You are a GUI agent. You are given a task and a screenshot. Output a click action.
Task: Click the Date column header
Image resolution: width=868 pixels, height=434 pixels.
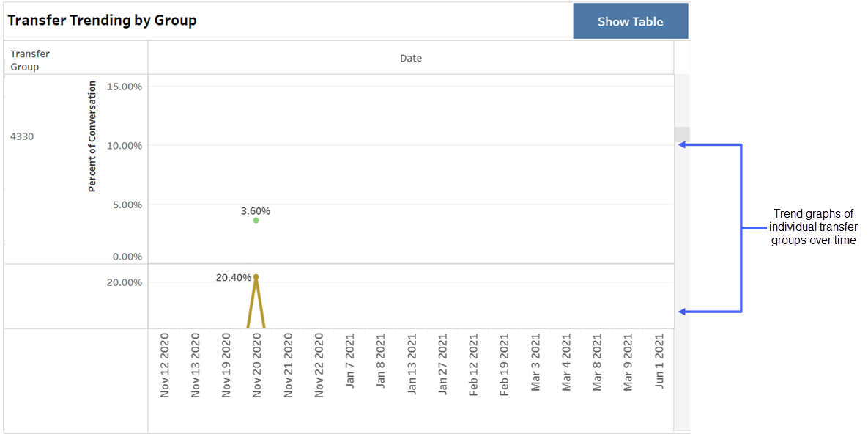(411, 58)
